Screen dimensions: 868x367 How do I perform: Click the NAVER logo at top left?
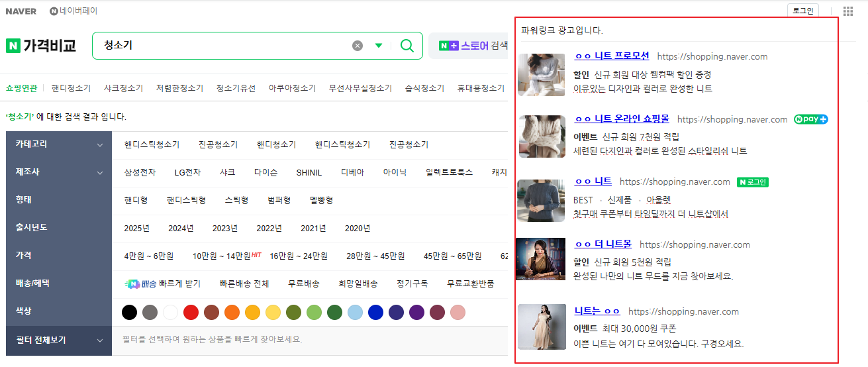[x=21, y=11]
